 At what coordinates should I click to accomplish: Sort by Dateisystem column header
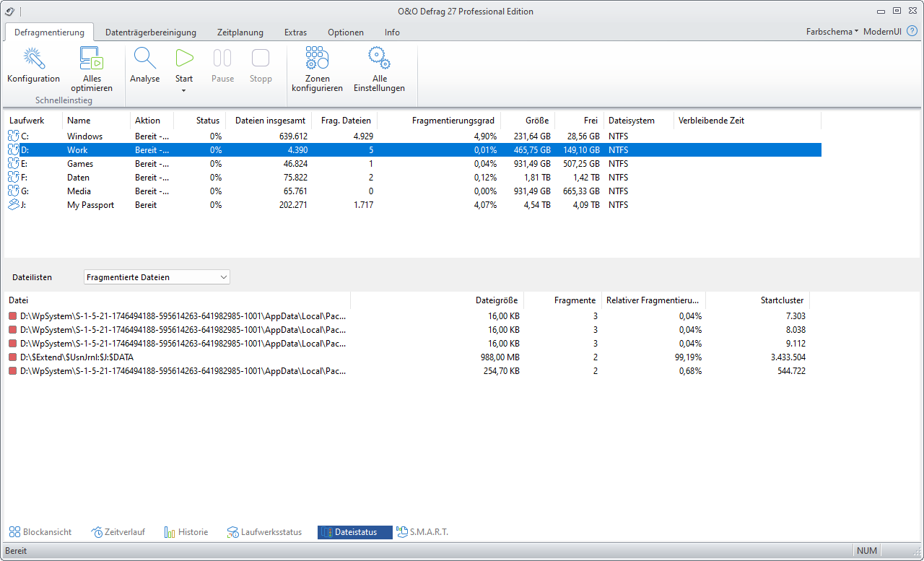pyautogui.click(x=639, y=121)
